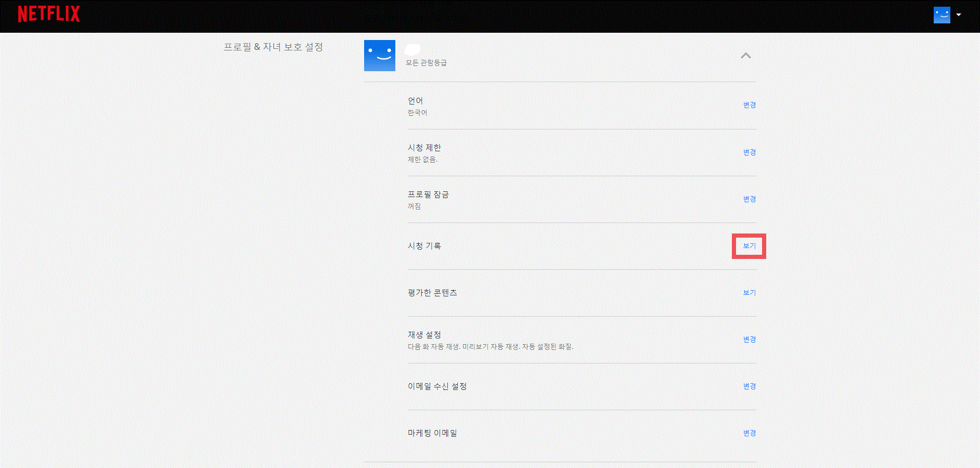The image size is (980, 468).
Task: Select the 언어 row label
Action: pos(416,101)
